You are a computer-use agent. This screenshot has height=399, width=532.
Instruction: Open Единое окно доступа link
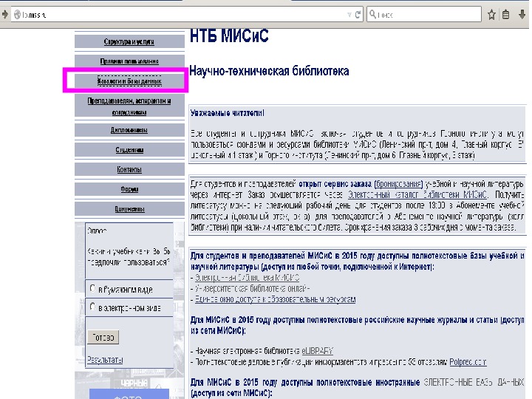pos(275,299)
